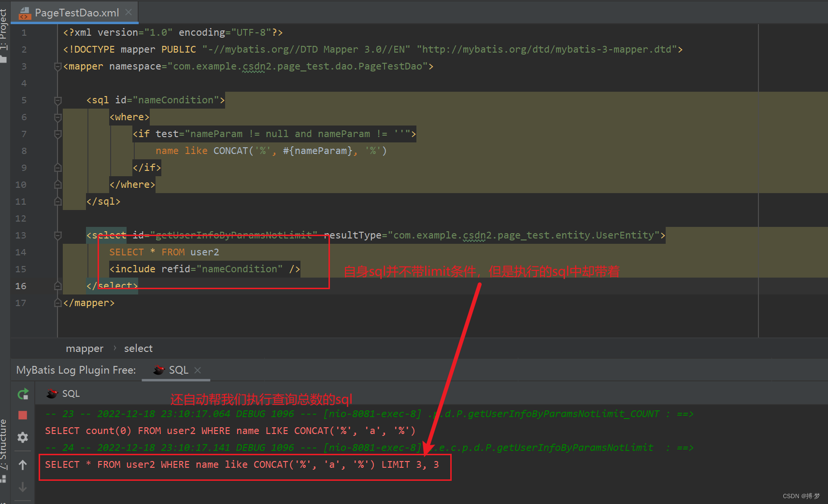This screenshot has height=504, width=828.
Task: Click the </sql> closing tag text
Action: tap(103, 201)
